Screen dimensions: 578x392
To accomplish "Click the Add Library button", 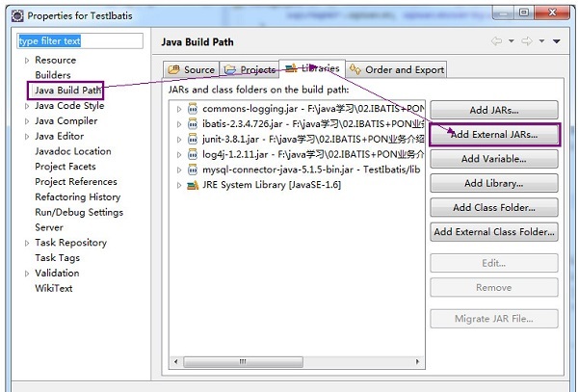I will tap(494, 183).
